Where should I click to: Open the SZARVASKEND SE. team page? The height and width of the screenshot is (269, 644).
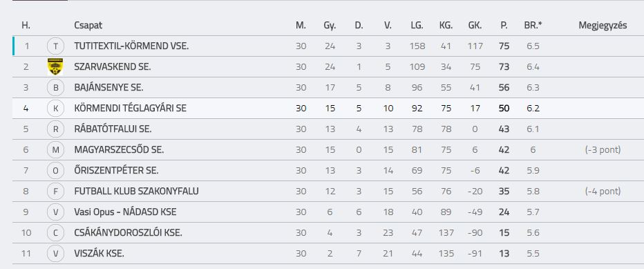pyautogui.click(x=113, y=66)
